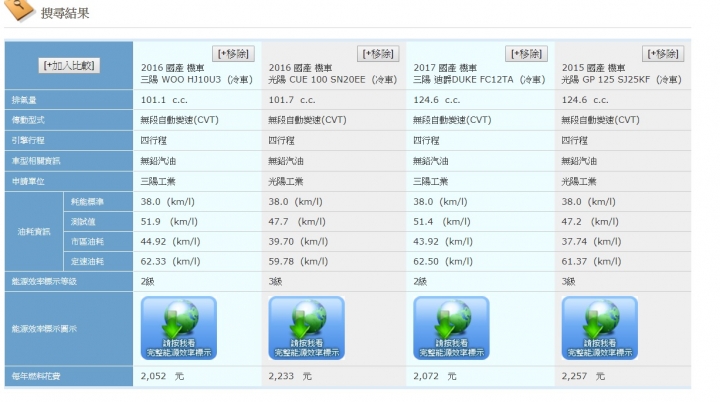Image resolution: width=720 pixels, height=402 pixels.
Task: Remove the 光陽 GP 125 SJ25KF column
Action: pos(663,54)
